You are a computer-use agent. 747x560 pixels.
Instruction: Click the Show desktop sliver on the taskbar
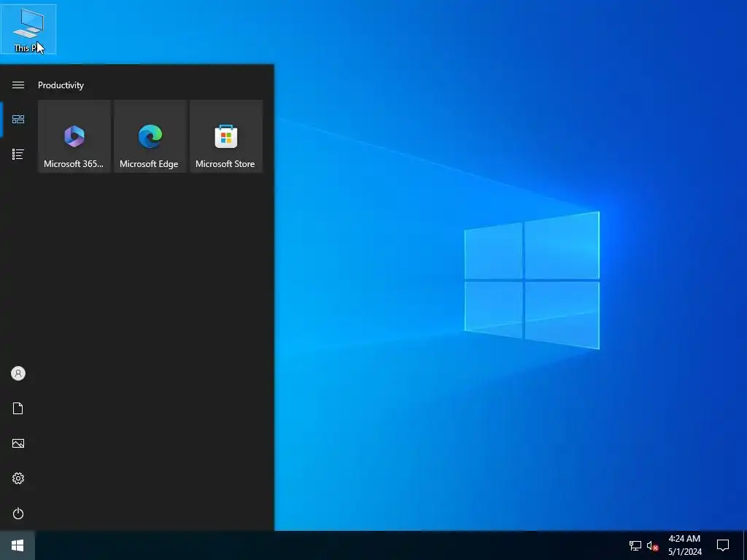point(745,545)
